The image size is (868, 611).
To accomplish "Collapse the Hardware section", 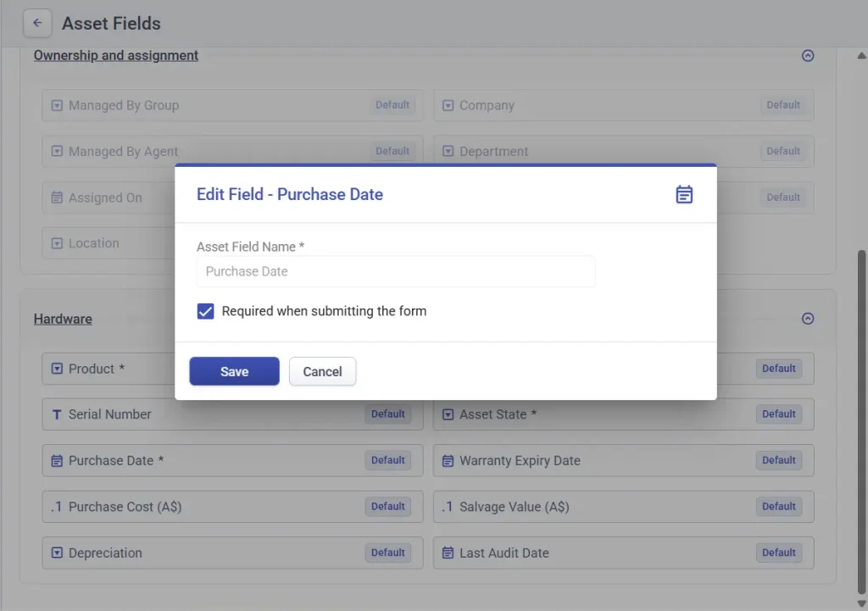I will [x=807, y=319].
